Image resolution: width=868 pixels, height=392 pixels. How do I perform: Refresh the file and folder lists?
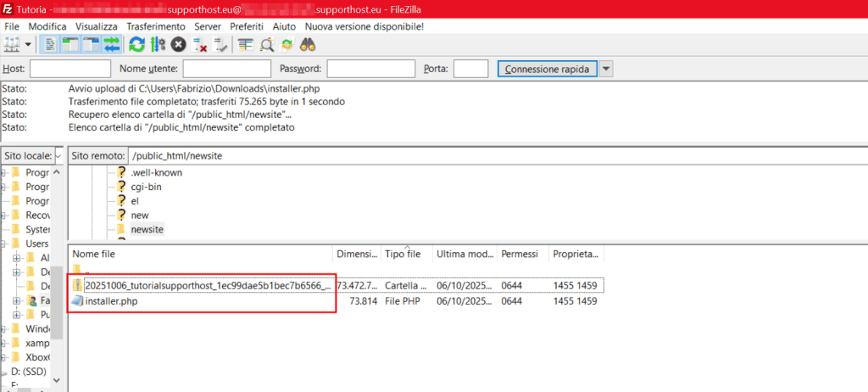136,44
